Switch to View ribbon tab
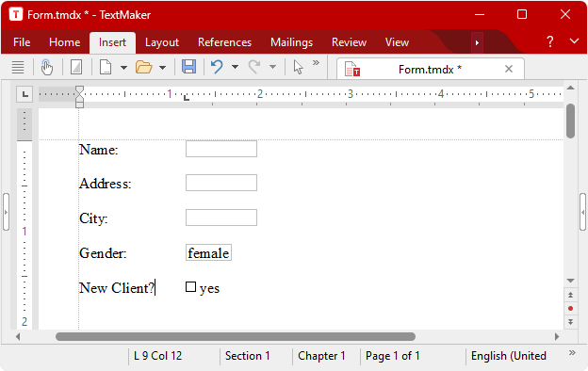Image resolution: width=588 pixels, height=371 pixels. (397, 42)
